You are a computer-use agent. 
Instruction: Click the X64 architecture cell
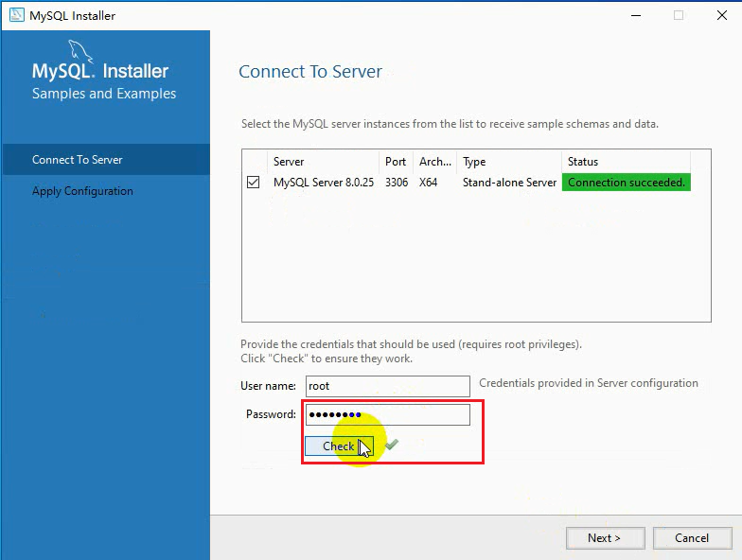coord(428,183)
